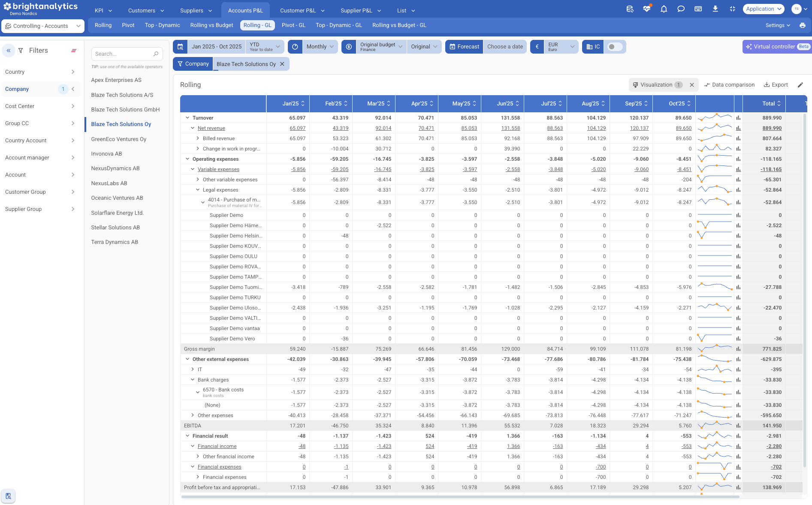Open the Customer P&L menu
This screenshot has width=812, height=505.
302,10
